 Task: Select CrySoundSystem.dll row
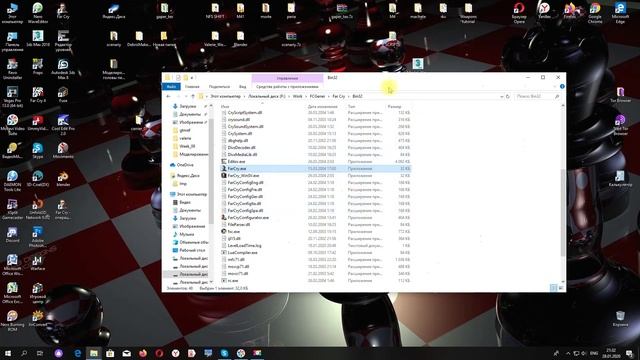pyautogui.click(x=316, y=127)
